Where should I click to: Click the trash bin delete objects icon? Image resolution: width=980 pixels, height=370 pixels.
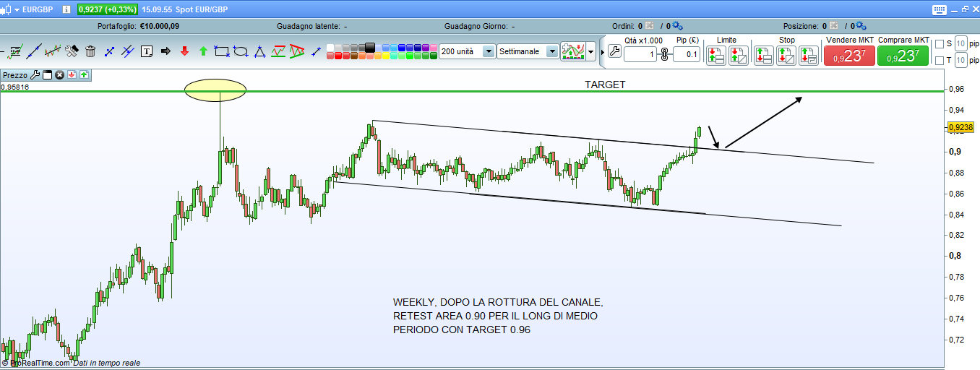coord(90,51)
